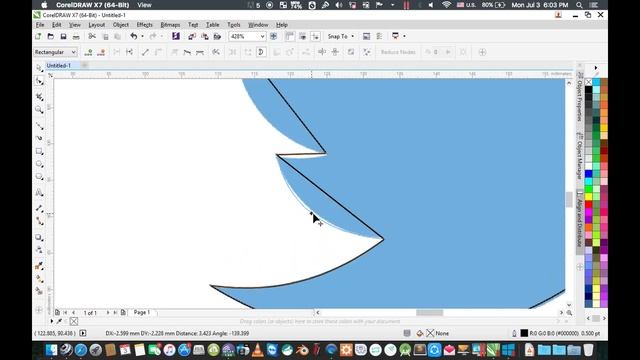
Task: Click the Publish to PDF icon
Action: (218, 36)
